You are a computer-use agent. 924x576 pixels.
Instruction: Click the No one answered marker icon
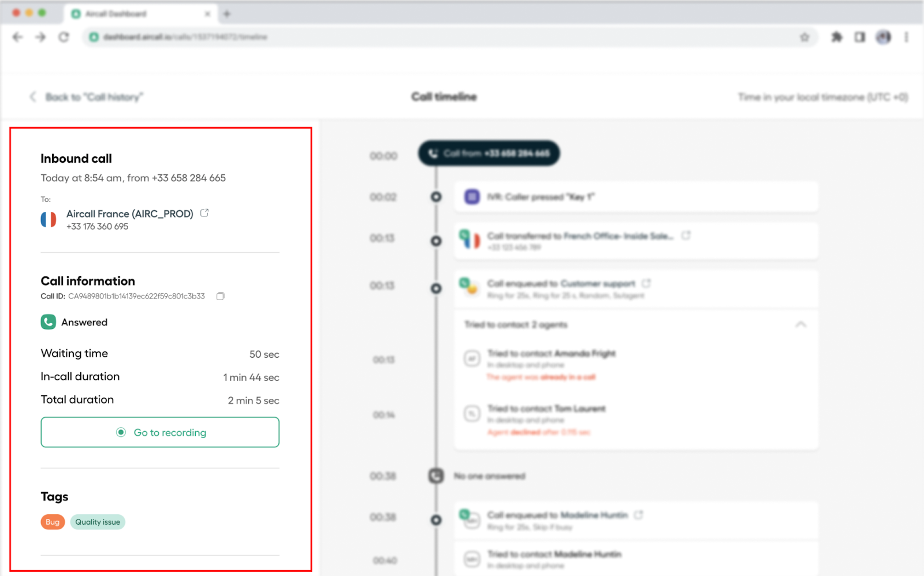(x=436, y=476)
